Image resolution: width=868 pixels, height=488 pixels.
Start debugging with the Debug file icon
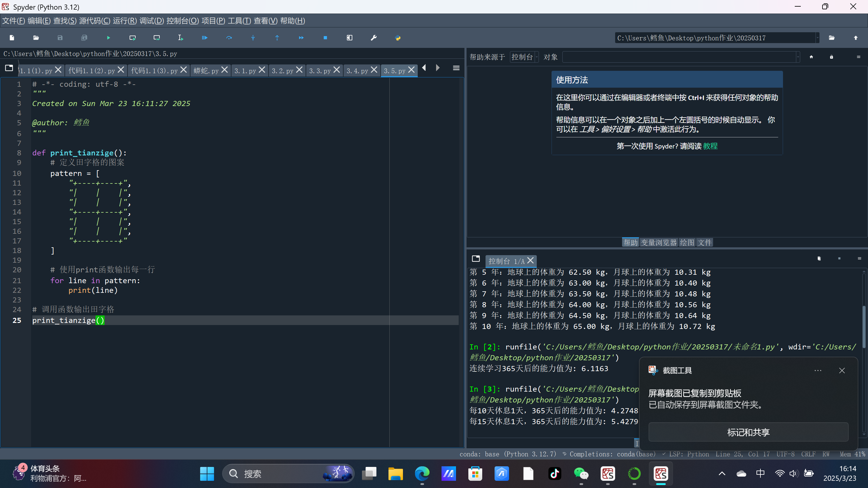205,38
